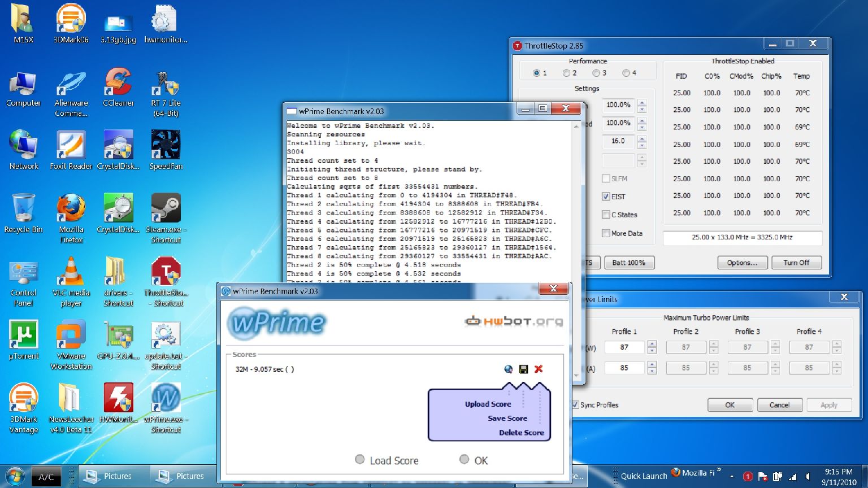
Task: Launch the SpeedFan desktop shortcut
Action: click(166, 150)
